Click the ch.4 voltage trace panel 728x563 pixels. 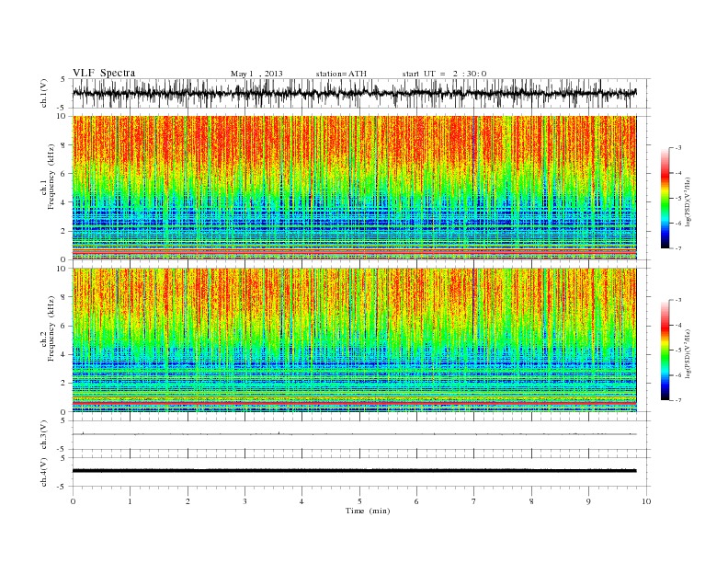(x=361, y=471)
